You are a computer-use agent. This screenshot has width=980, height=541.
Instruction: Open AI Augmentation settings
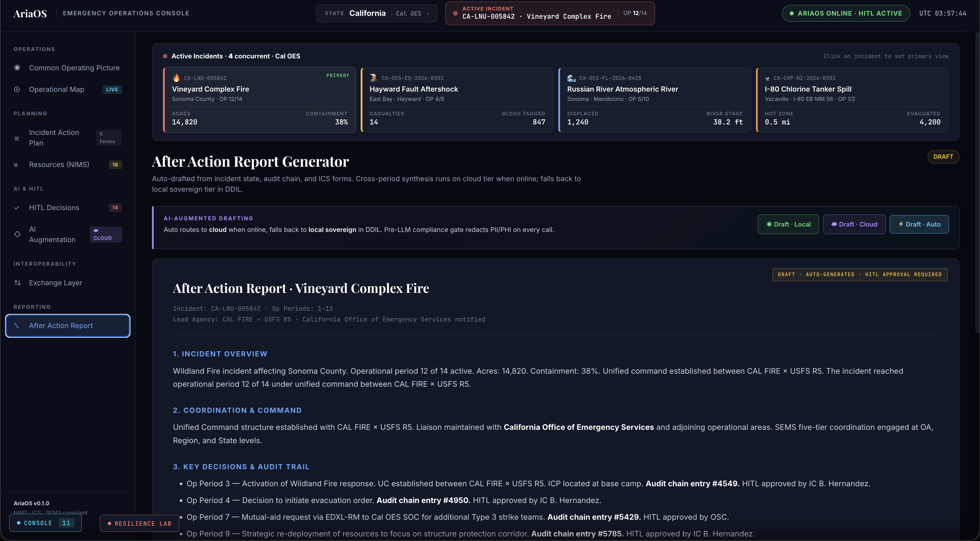click(x=68, y=234)
